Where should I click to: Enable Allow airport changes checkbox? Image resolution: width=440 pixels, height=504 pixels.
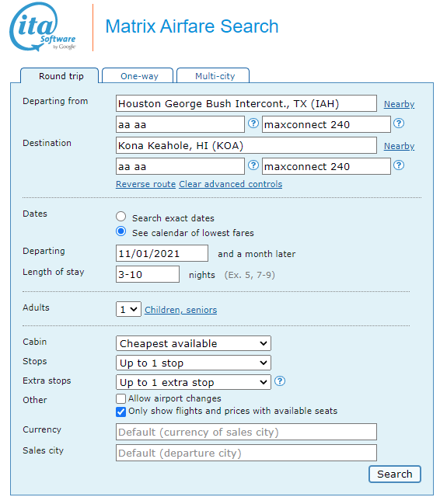120,399
